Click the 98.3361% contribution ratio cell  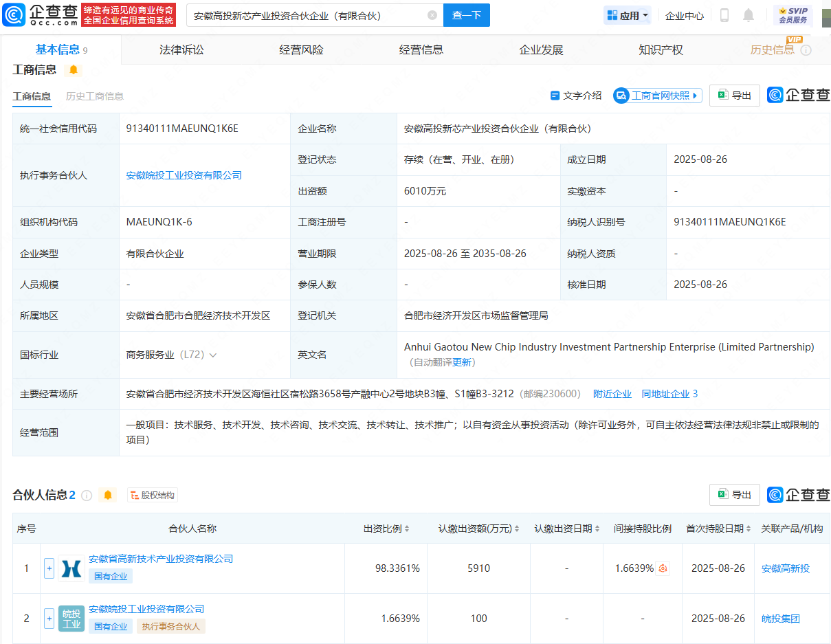pyautogui.click(x=397, y=568)
